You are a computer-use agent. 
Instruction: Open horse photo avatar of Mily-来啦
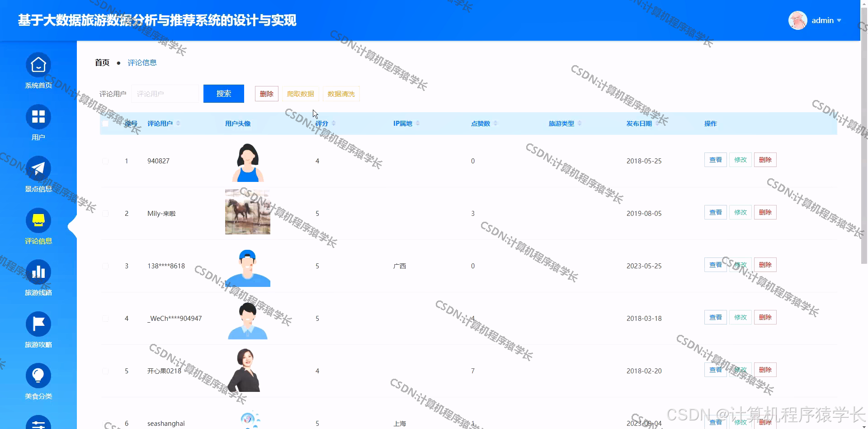pyautogui.click(x=248, y=212)
